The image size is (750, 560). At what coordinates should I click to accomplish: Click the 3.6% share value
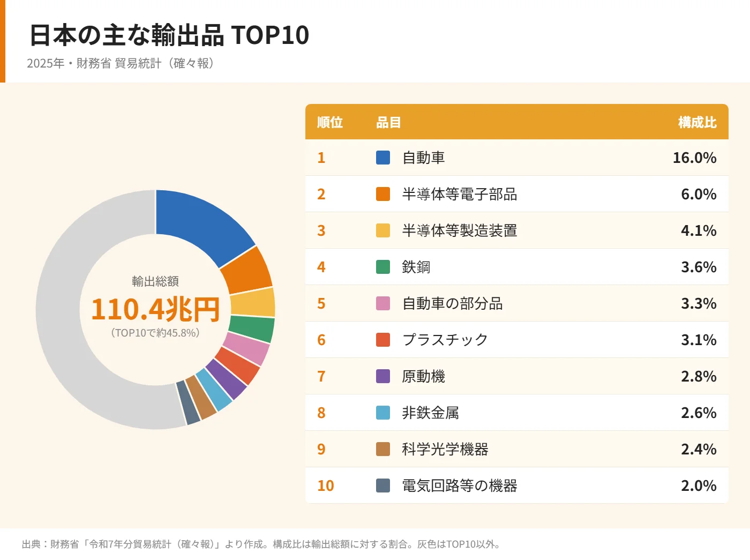(x=699, y=267)
